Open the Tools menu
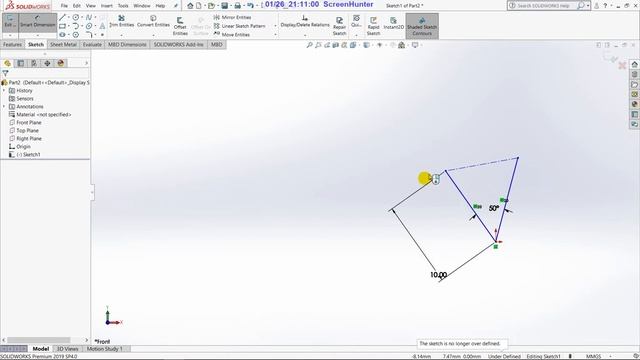The width and height of the screenshot is (640, 360). pos(123,6)
